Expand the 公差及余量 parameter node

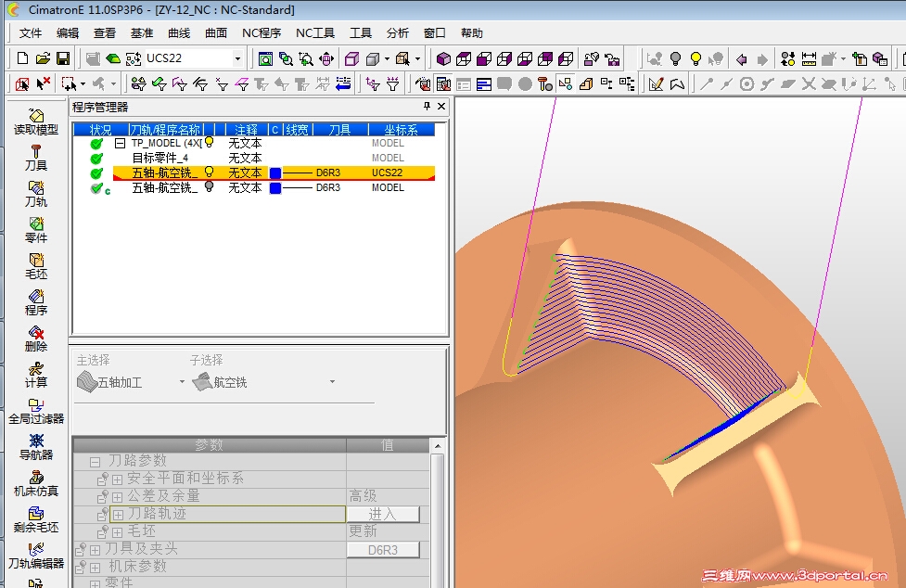(x=117, y=497)
